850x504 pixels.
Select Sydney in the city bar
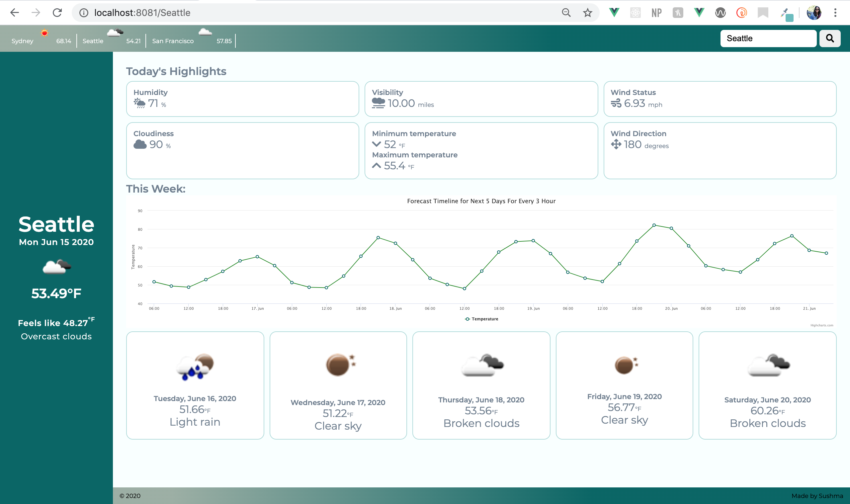point(23,41)
